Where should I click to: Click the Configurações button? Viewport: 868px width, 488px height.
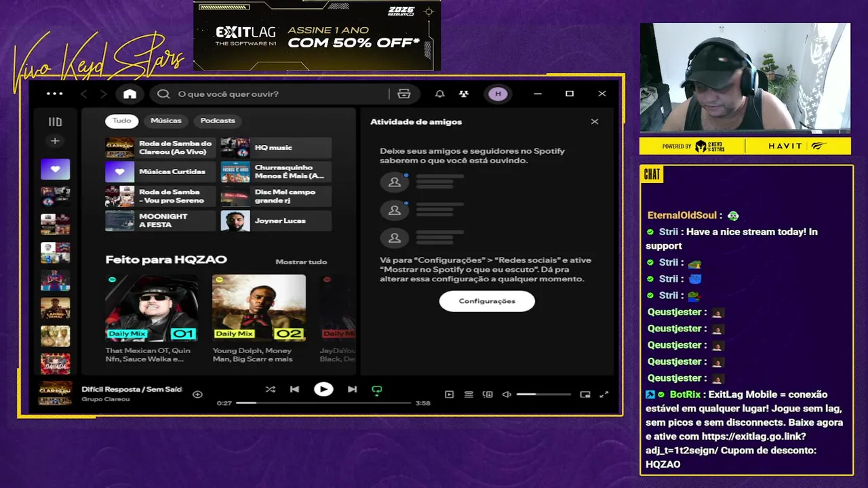487,301
